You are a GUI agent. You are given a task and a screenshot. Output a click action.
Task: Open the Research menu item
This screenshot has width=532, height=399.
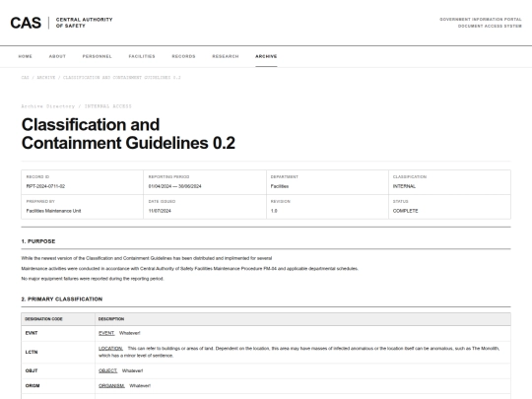[226, 56]
